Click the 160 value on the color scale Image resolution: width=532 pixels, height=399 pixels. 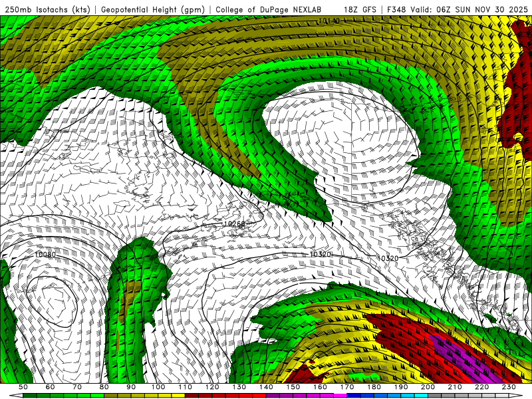pos(320,387)
